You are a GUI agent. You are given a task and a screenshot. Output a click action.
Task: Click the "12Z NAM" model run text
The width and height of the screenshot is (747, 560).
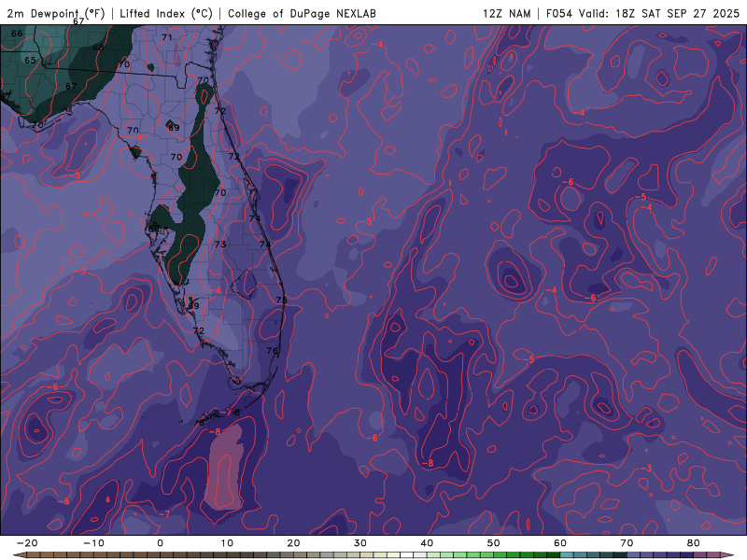coord(506,13)
